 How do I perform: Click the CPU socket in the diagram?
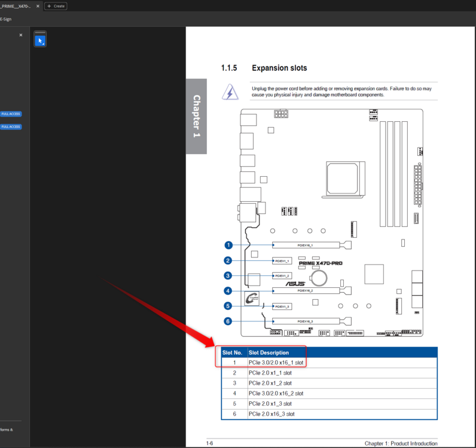click(343, 179)
